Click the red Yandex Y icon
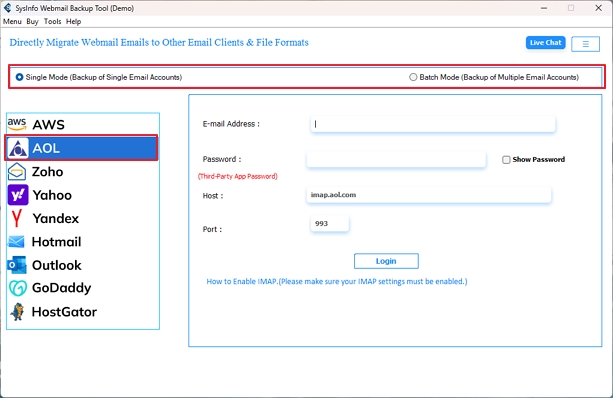613x398 pixels. pos(16,218)
